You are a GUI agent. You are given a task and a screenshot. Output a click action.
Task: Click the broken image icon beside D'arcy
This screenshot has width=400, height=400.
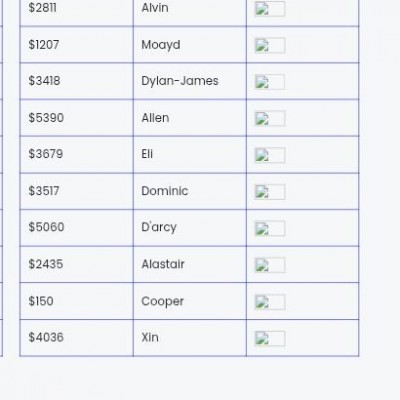click(270, 229)
